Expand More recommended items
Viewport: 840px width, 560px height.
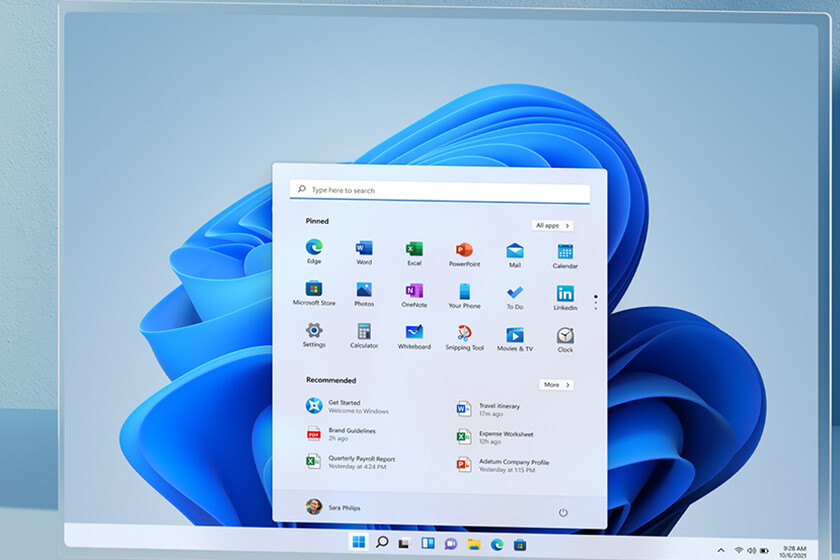(x=556, y=385)
